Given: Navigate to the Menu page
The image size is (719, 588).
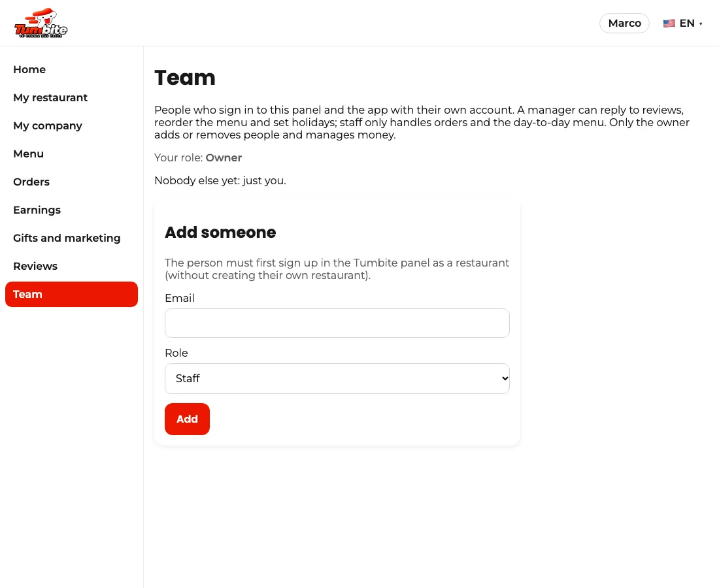Looking at the screenshot, I should pos(71,154).
